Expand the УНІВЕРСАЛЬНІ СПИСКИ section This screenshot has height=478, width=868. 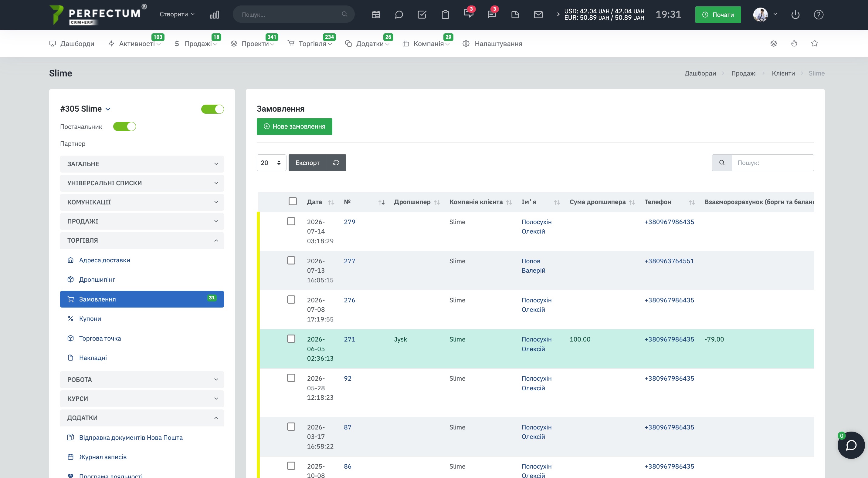click(x=142, y=183)
